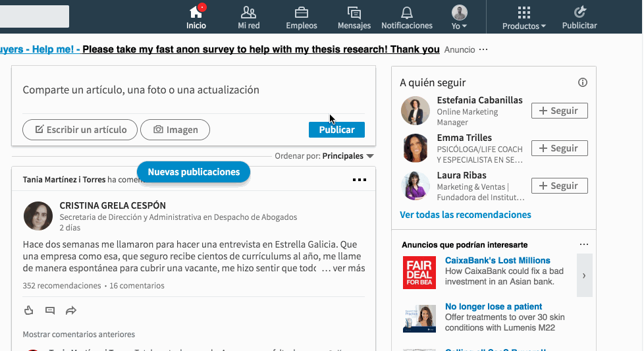Image resolution: width=644 pixels, height=351 pixels.
Task: Open Tania Martínez i Torres name
Action: (x=64, y=180)
